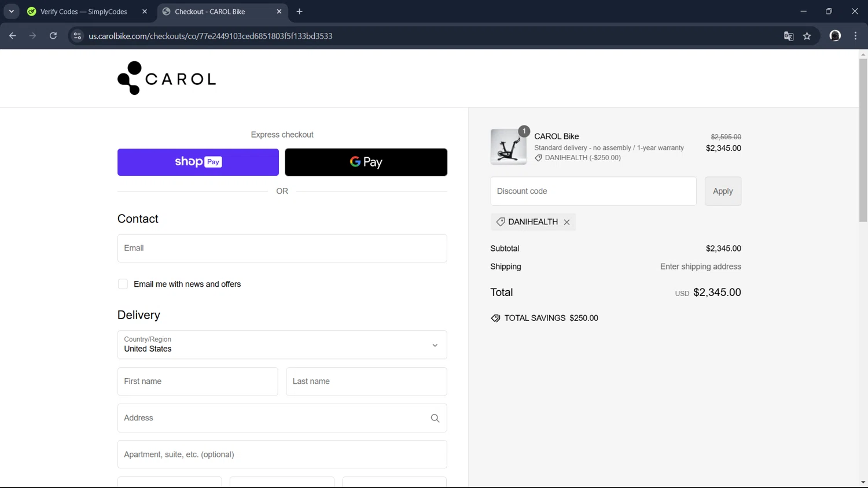The height and width of the screenshot is (488, 868).
Task: Click the address bar URL
Action: [211, 36]
